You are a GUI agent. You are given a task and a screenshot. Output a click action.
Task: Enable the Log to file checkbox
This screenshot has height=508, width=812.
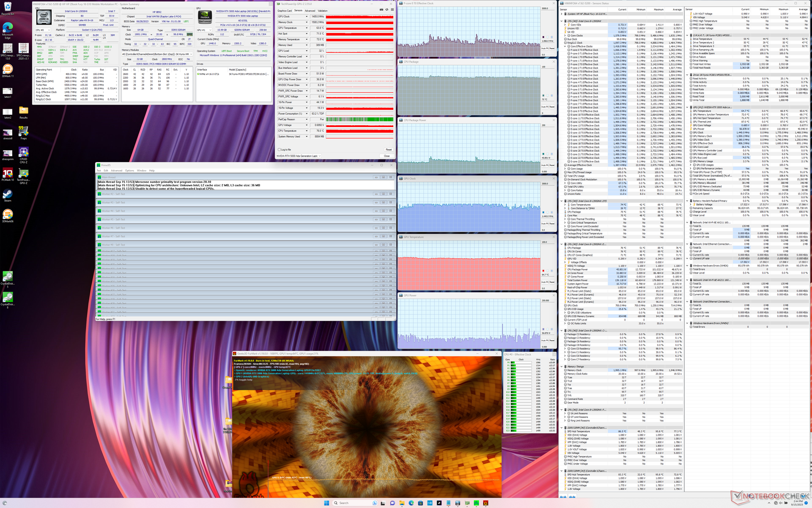(280, 149)
